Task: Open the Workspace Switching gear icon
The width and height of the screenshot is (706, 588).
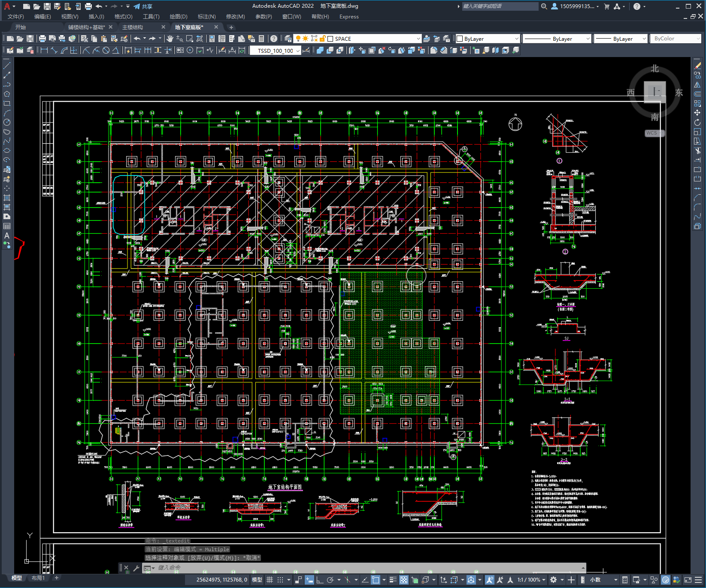Action: 554,580
